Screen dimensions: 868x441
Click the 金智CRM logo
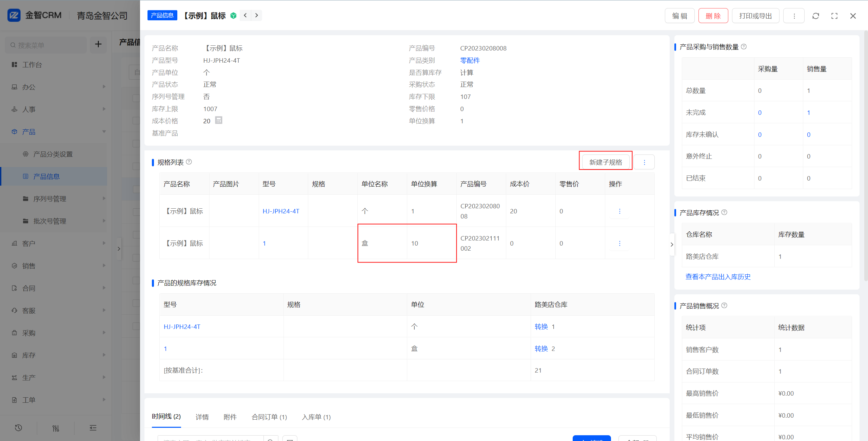pos(35,15)
